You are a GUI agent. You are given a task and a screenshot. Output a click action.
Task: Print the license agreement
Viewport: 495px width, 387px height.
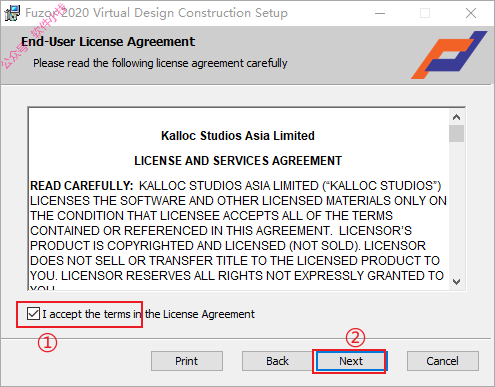click(x=187, y=361)
